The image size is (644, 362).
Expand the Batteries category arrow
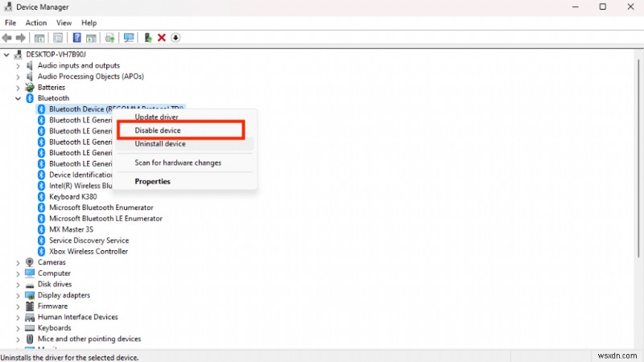click(x=18, y=88)
